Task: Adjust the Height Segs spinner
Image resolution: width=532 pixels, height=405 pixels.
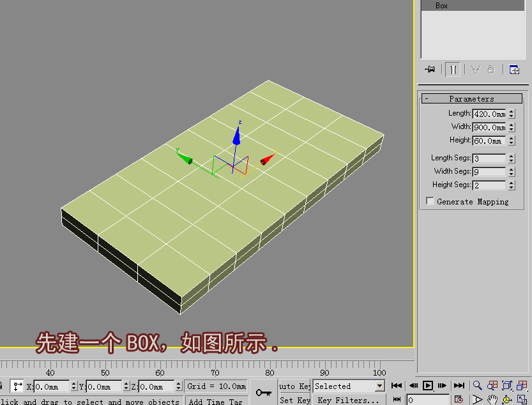Action: pos(512,185)
